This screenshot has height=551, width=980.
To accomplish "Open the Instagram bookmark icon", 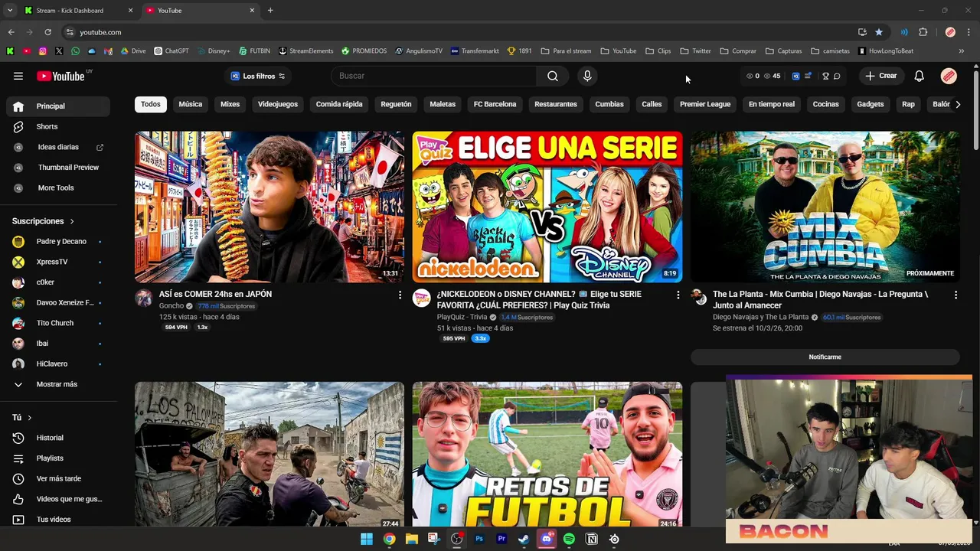I will click(x=43, y=51).
